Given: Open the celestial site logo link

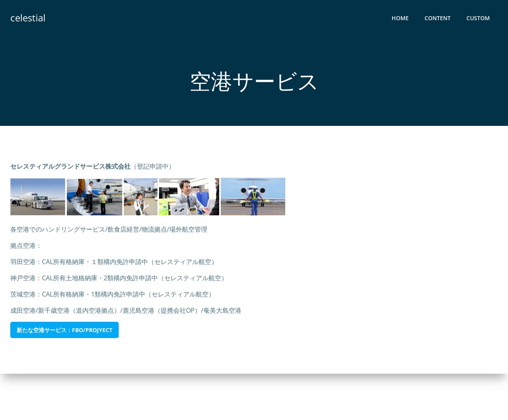Looking at the screenshot, I should [28, 18].
